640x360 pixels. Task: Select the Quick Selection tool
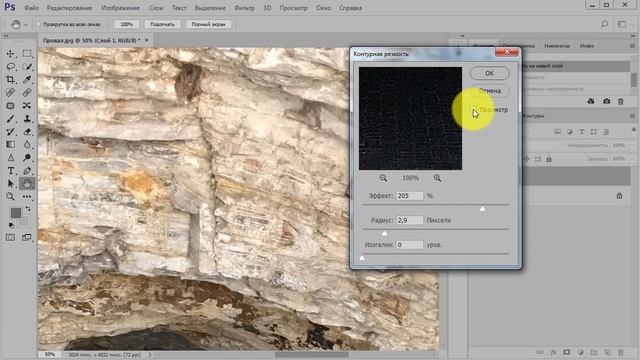[27, 67]
